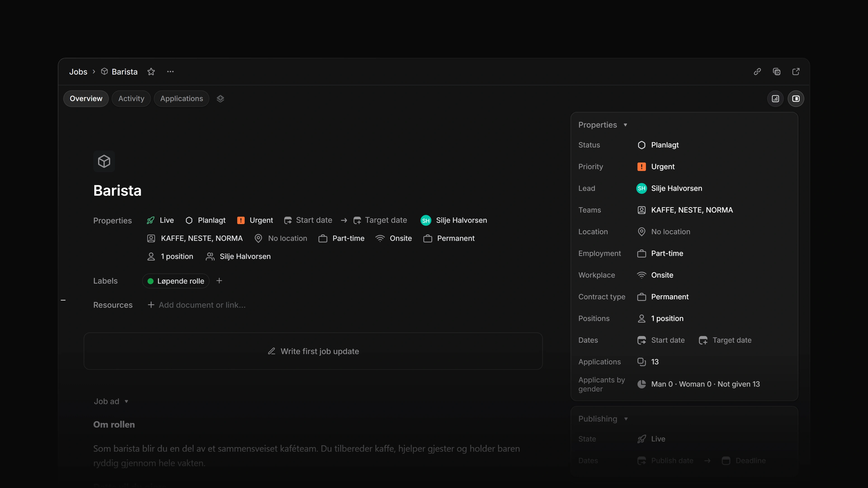Star the Barista job as favorite
868x488 pixels.
point(151,72)
